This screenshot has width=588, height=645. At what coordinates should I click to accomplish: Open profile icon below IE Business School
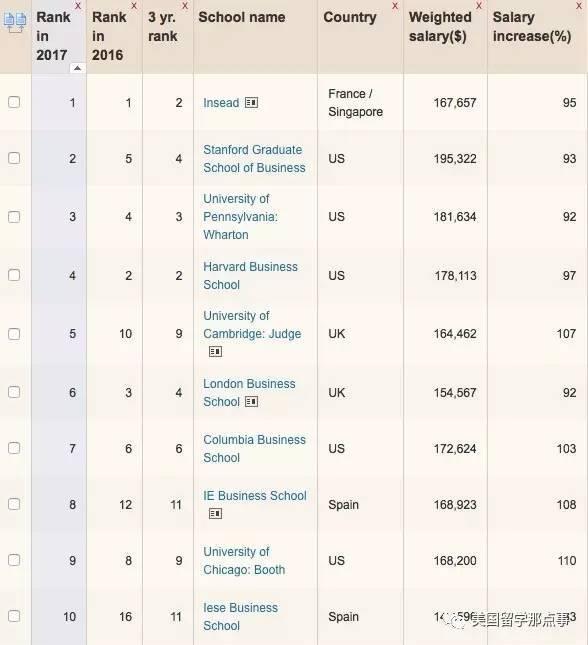pyautogui.click(x=215, y=513)
